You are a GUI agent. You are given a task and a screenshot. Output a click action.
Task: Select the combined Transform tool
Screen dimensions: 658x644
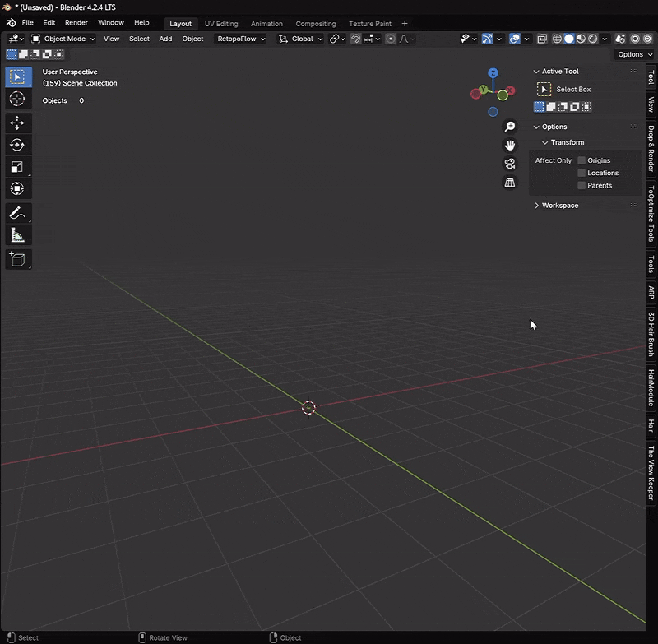17,188
